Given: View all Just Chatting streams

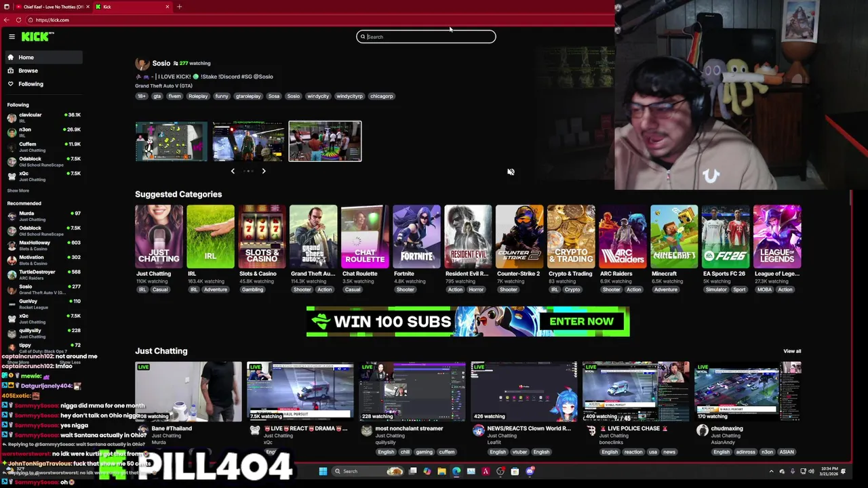Looking at the screenshot, I should click(x=792, y=351).
